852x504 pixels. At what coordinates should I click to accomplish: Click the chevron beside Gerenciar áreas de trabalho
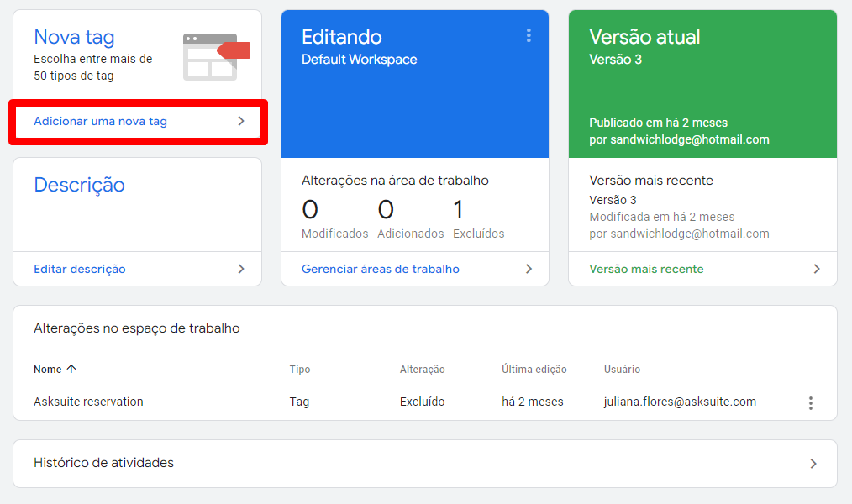tap(529, 269)
